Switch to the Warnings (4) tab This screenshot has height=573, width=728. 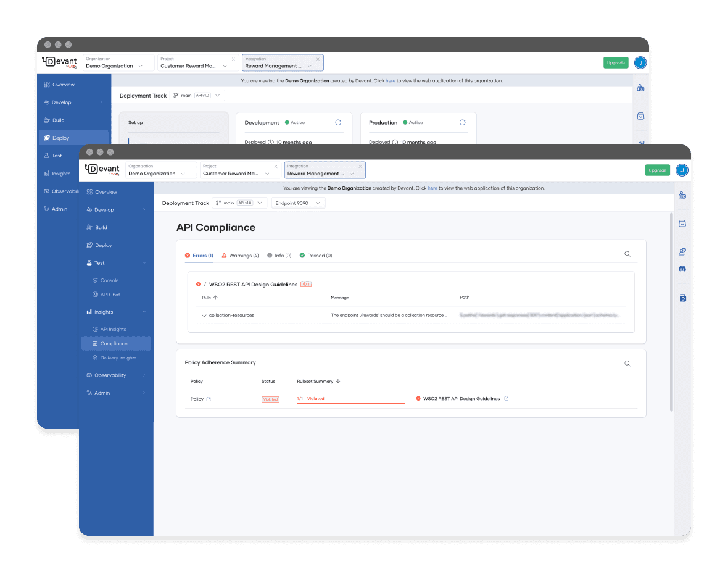pyautogui.click(x=240, y=256)
